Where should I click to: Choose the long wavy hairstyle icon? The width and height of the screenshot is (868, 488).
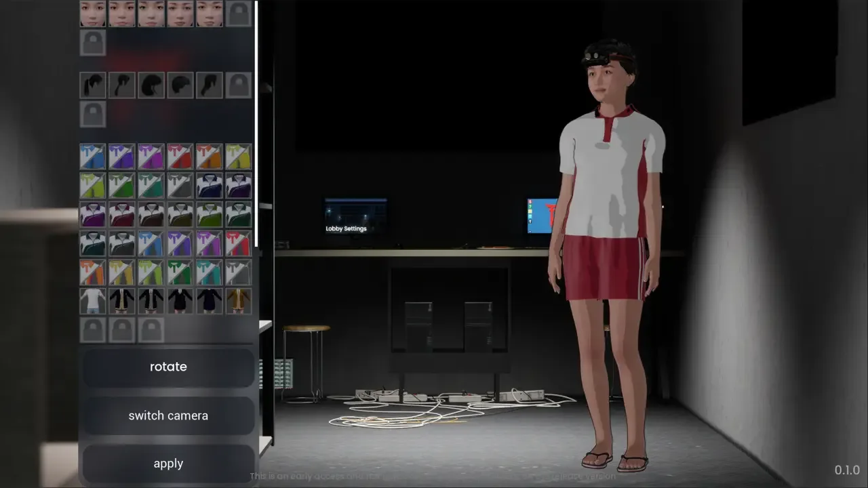(151, 85)
